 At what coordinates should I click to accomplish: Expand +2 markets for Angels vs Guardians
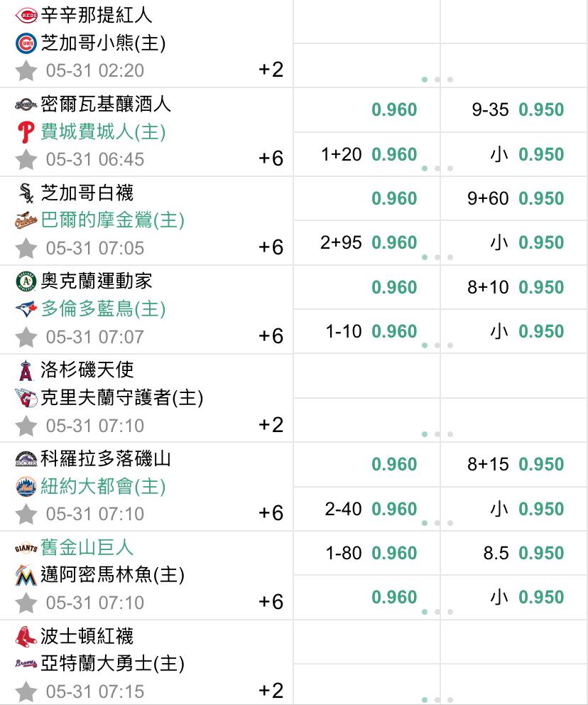[271, 425]
